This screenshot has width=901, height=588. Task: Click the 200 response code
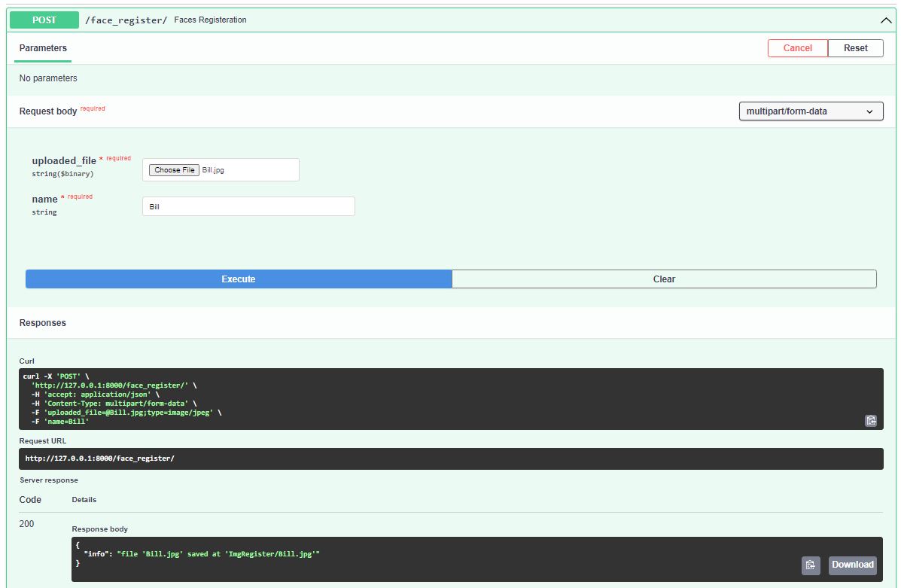[26, 523]
